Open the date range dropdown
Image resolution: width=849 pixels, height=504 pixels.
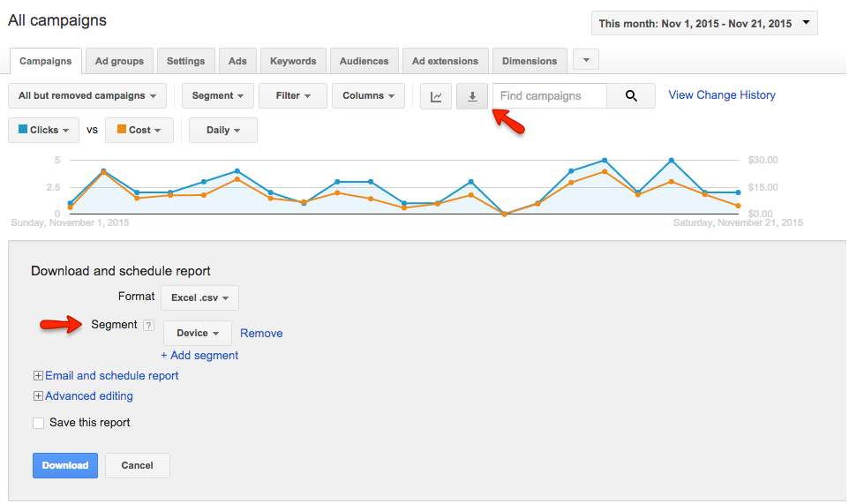click(704, 23)
